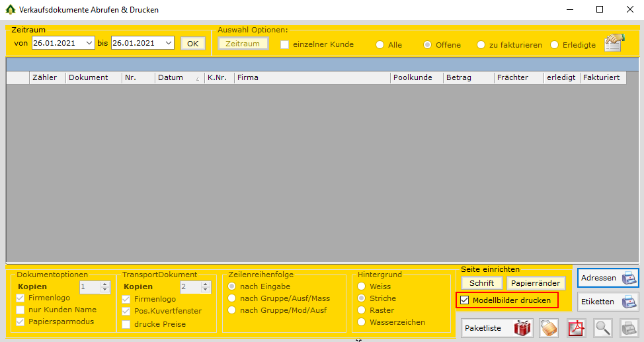Image resolution: width=644 pixels, height=342 pixels.
Task: Print Etiketten with printer button
Action: point(608,302)
